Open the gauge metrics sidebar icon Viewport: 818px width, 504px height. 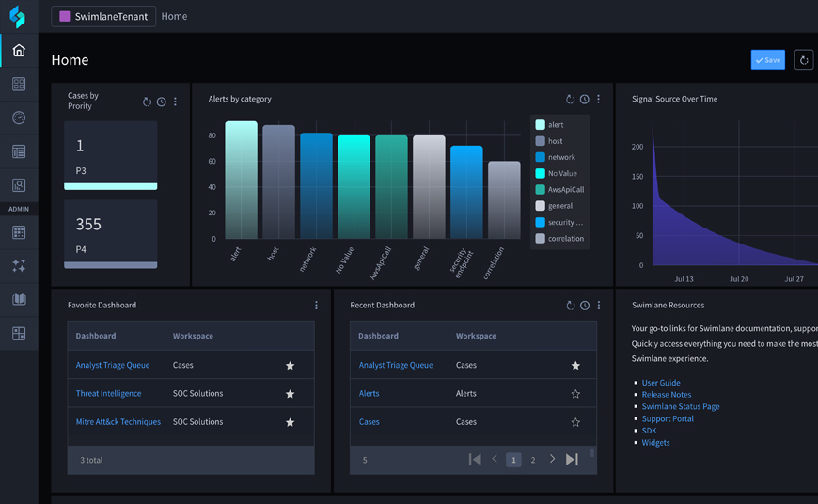pyautogui.click(x=19, y=118)
